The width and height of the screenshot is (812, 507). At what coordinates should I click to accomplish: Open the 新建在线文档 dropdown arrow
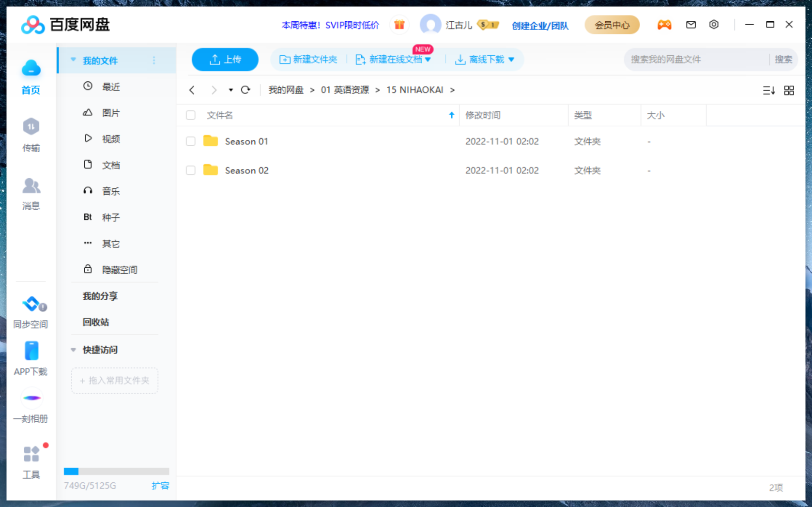(429, 59)
